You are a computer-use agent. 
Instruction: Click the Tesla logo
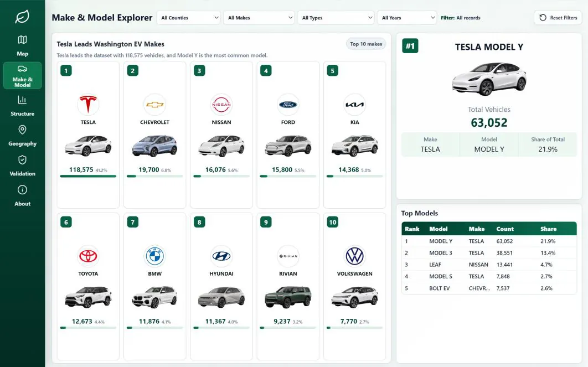(x=87, y=104)
